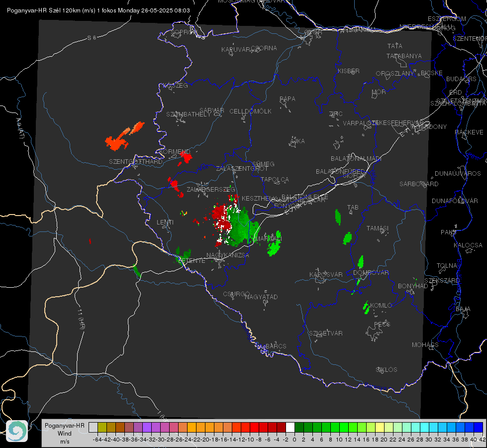Click the KAPUVÁR town label
Viewport: 487px width, 448px height.
[x=236, y=50]
